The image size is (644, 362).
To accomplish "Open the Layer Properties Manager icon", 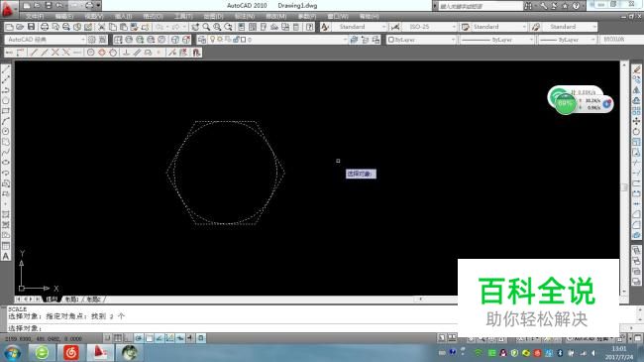I will (x=202, y=40).
